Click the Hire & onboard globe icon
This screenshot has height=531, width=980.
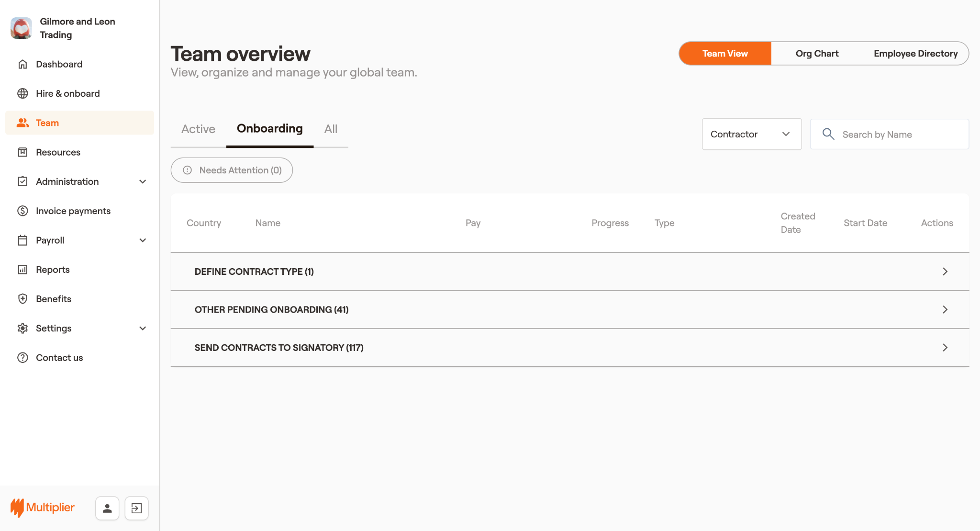[x=22, y=93]
